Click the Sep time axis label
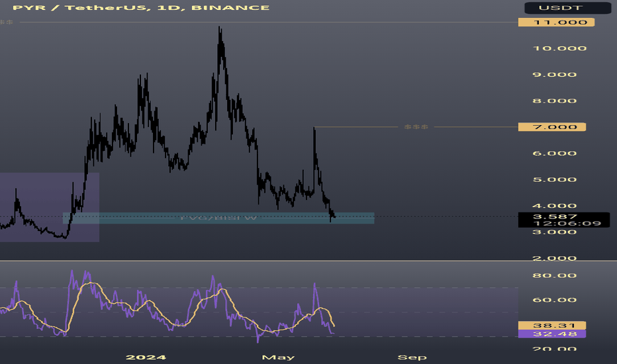 point(412,357)
